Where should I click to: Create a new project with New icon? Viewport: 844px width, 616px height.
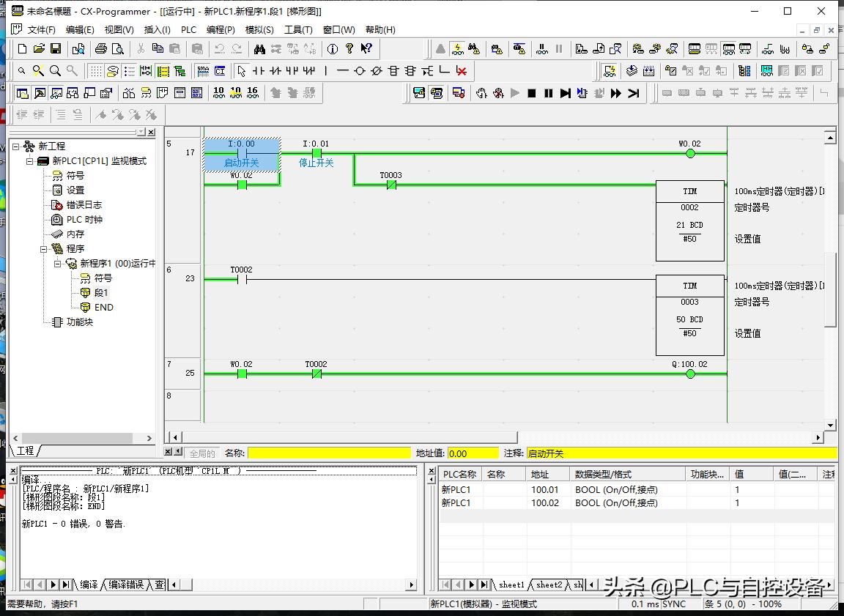pos(22,49)
